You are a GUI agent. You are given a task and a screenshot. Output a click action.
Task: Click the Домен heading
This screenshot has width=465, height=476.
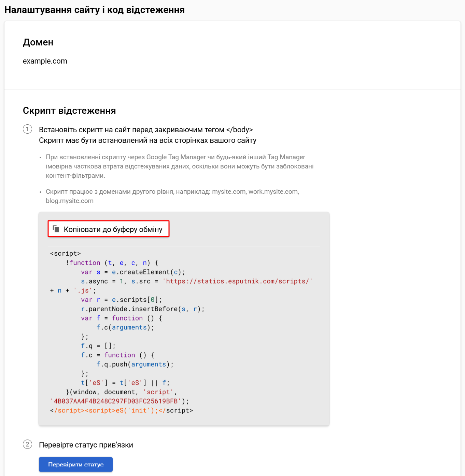tap(38, 42)
